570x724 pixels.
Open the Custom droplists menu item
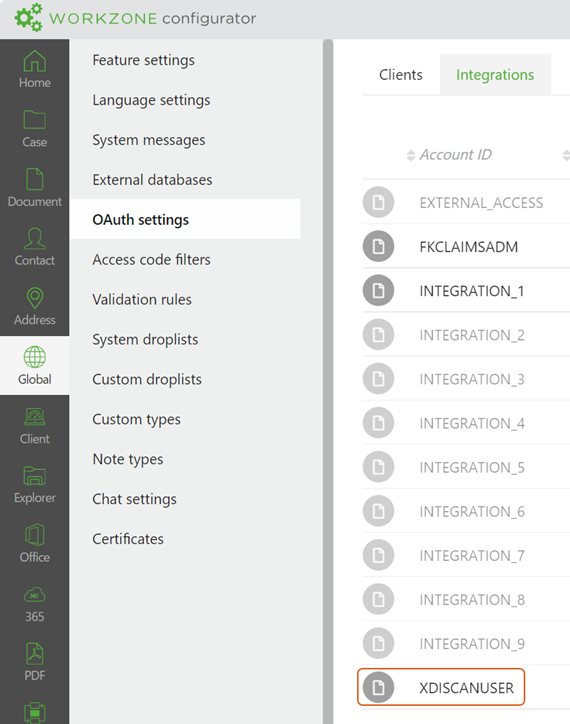click(x=147, y=380)
